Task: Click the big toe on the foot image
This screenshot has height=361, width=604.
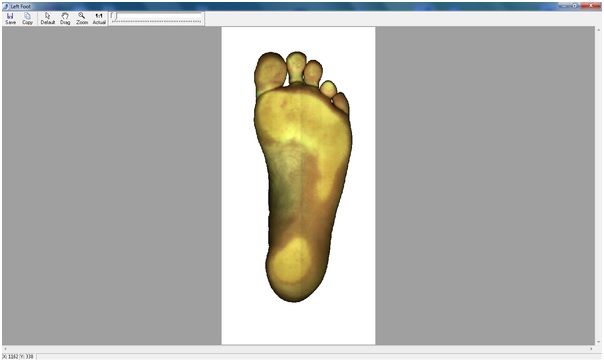Action: 270,73
